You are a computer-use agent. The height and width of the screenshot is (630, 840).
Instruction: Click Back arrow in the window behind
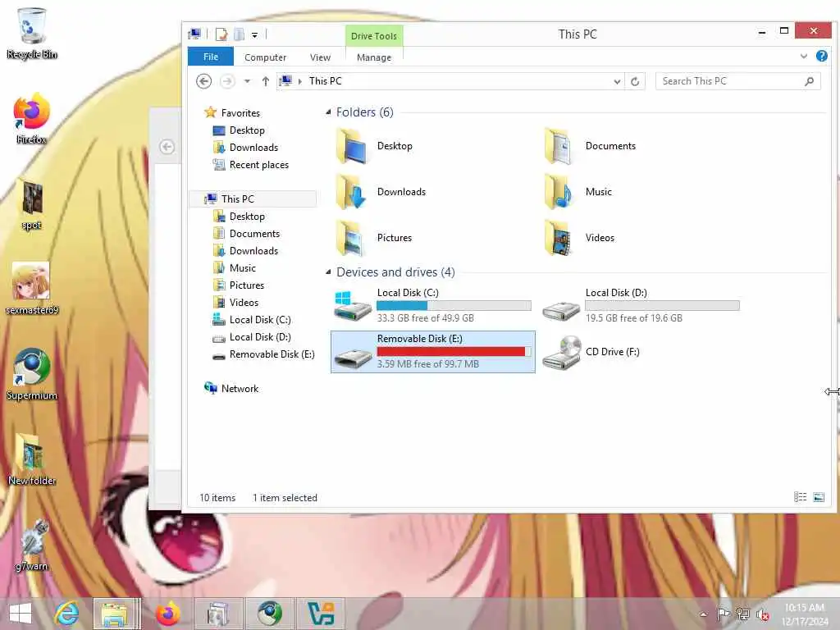tap(167, 147)
